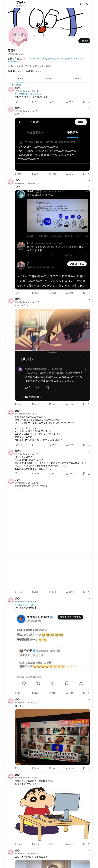Switch to the Media tab
The width and height of the screenshot is (98, 868).
(78, 79)
